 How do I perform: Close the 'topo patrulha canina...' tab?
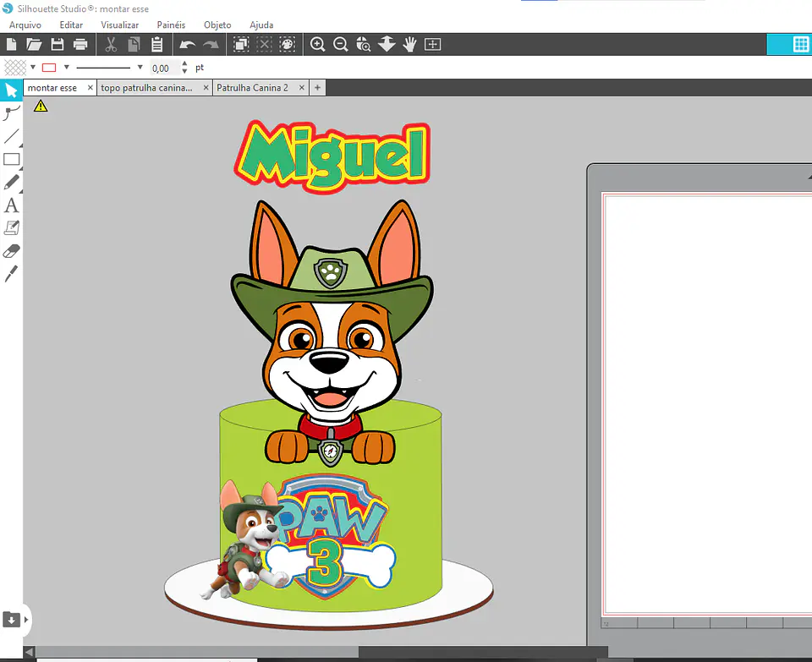[x=206, y=88]
